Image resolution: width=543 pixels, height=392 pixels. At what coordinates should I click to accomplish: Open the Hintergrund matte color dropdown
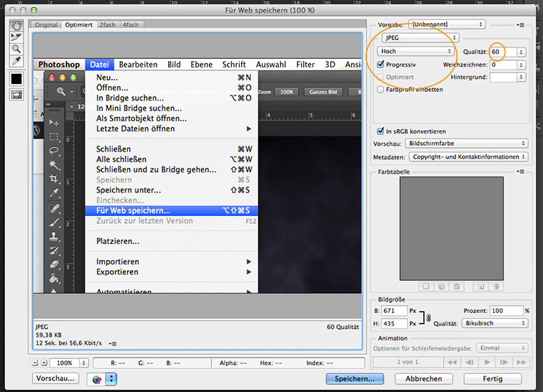(508, 78)
